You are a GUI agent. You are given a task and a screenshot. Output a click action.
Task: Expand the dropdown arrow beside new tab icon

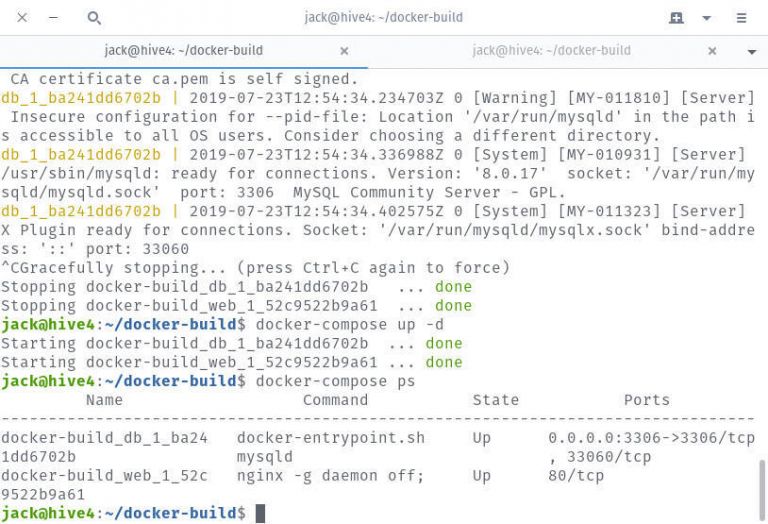point(706,18)
